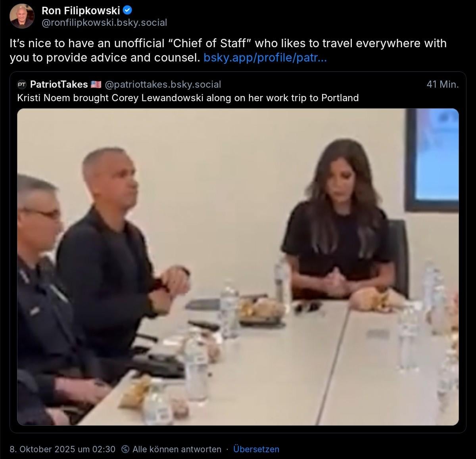Image resolution: width=476 pixels, height=459 pixels.
Task: Click the wall screen in the video frame
Action: [432, 159]
